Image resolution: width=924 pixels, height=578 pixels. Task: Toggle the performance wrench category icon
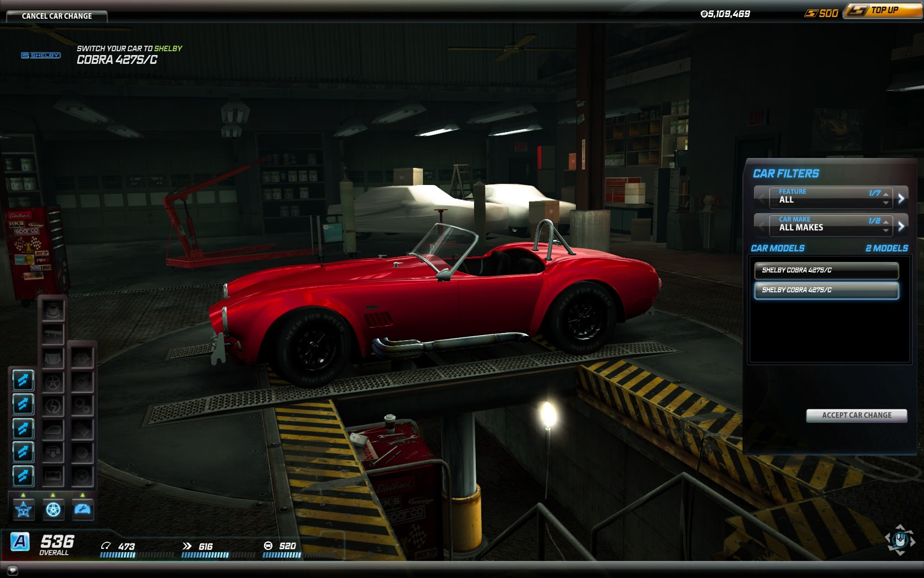(82, 510)
